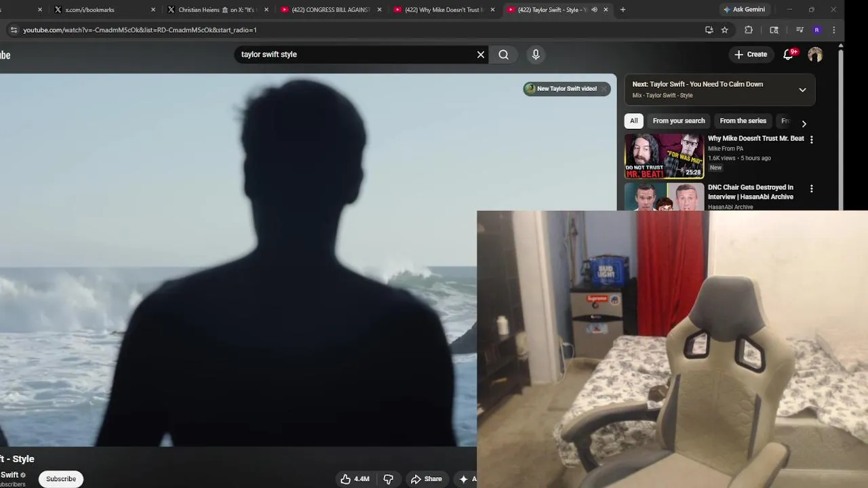Dislike the video with thumbs down
This screenshot has width=868, height=488.
click(389, 479)
